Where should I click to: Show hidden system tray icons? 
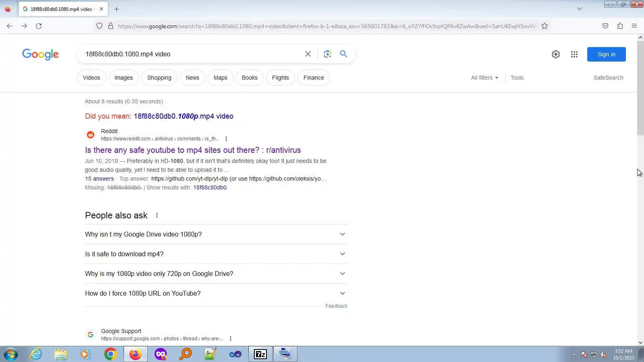point(574,354)
